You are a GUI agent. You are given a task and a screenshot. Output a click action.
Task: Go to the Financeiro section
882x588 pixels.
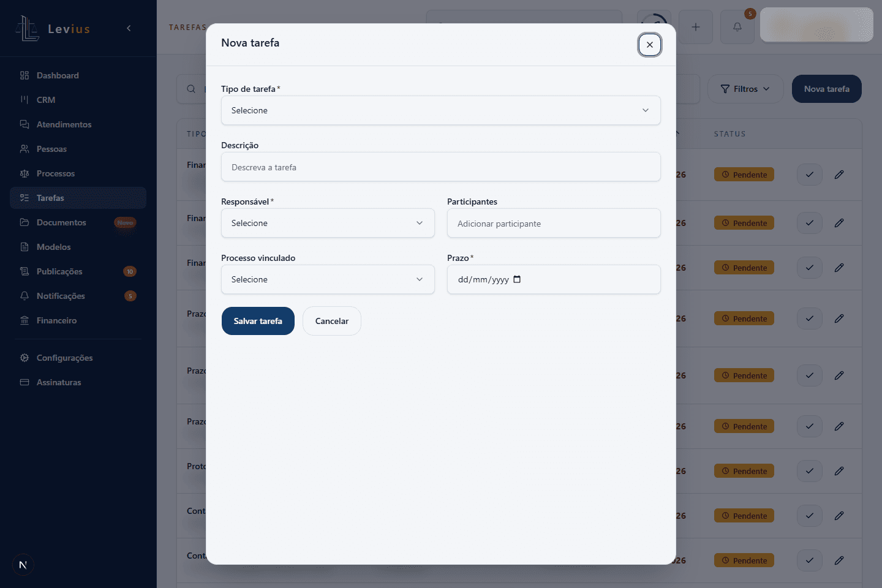(78, 320)
